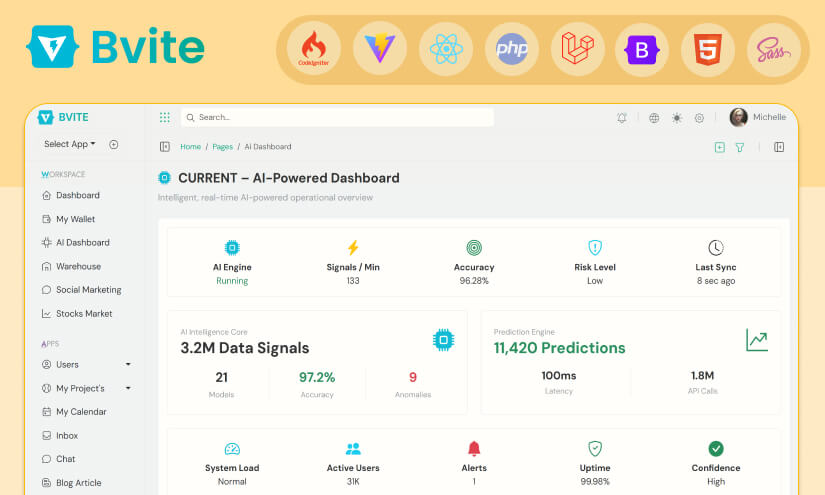
Task: Click the Laravel logo icon
Action: click(x=577, y=48)
